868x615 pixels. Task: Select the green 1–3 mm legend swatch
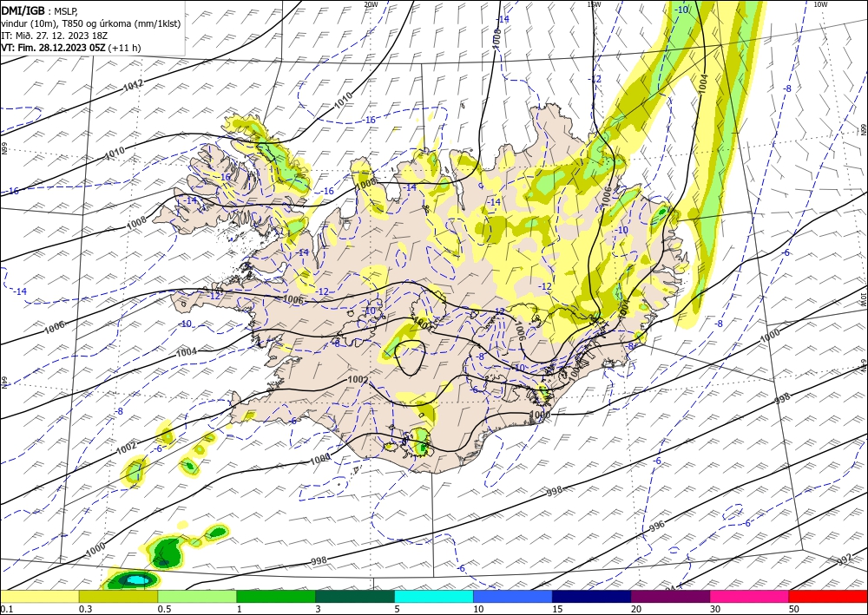[276, 596]
